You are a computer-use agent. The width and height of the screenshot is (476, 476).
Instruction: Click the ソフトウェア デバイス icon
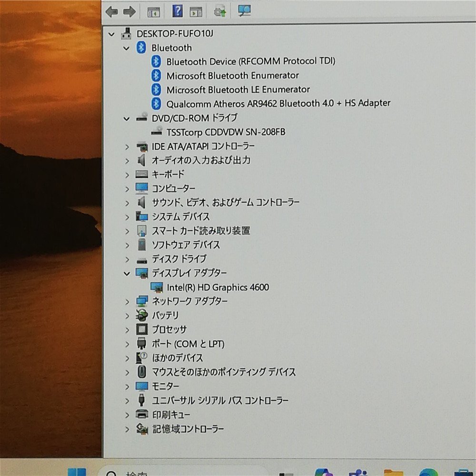(142, 245)
